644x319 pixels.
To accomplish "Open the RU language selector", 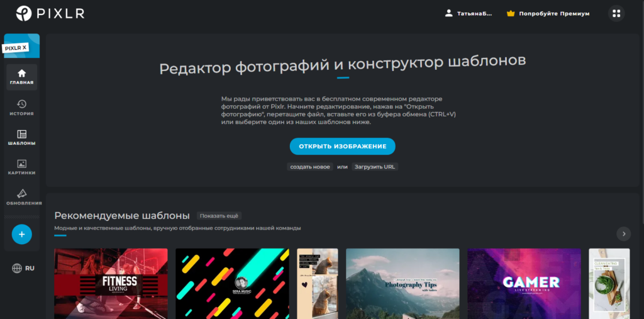I will pos(23,269).
